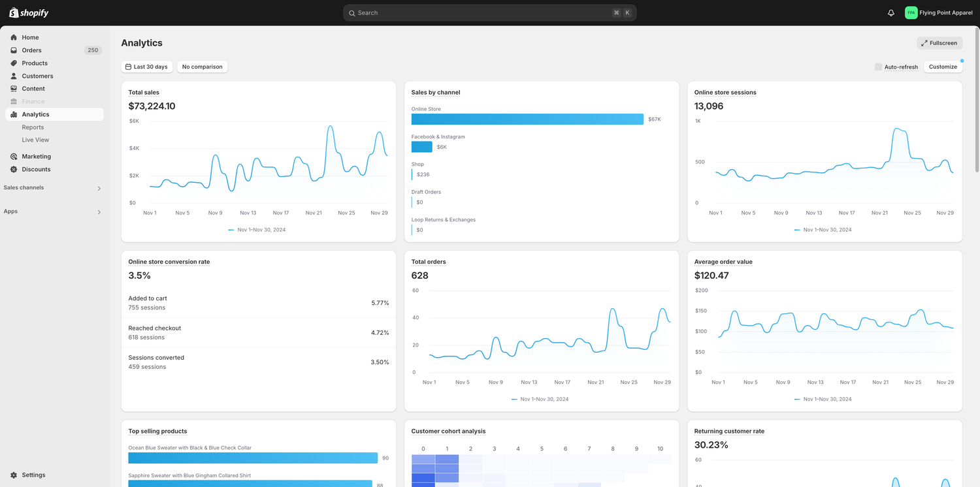Open the No comparison dropdown
The image size is (980, 487).
coord(202,67)
